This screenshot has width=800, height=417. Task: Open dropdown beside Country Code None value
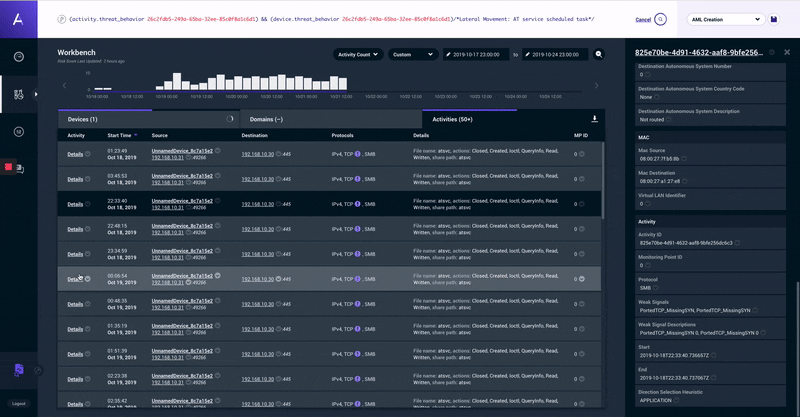(657, 97)
